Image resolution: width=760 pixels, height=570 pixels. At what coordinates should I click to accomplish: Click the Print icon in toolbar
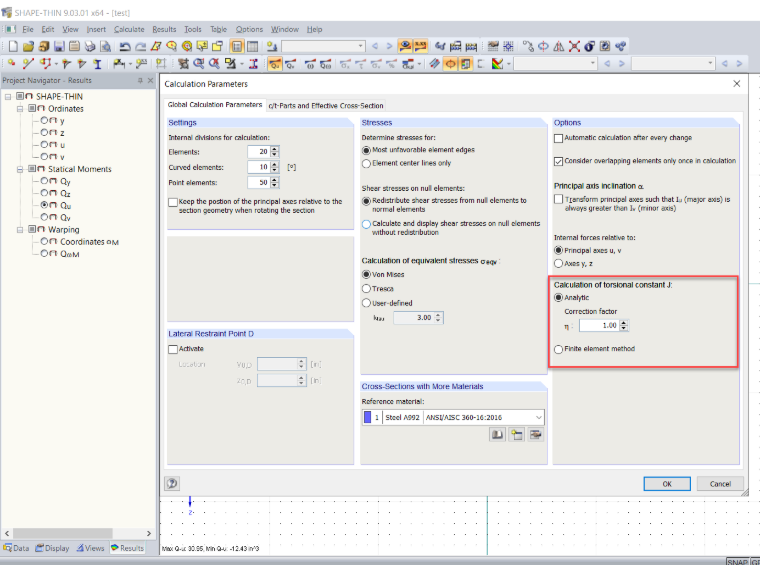(90, 46)
